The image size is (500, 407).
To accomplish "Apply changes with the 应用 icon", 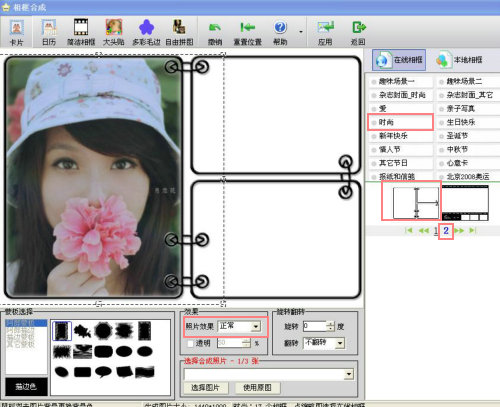I will (325, 32).
